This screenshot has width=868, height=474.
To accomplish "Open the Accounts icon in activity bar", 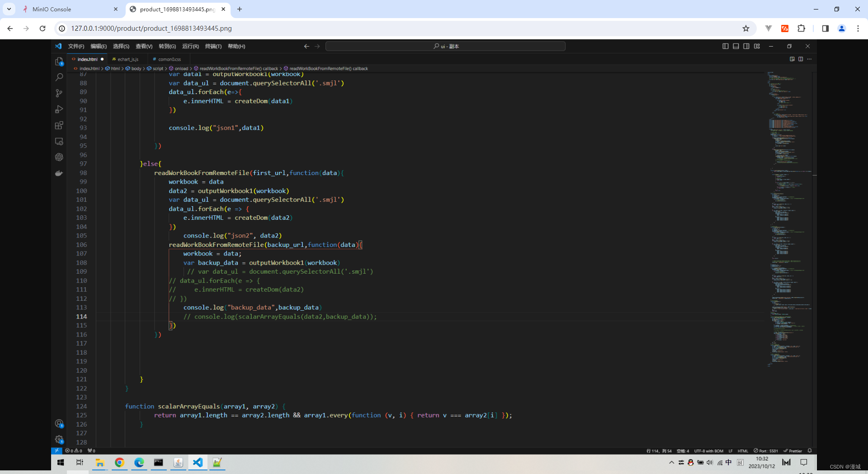I will (x=59, y=423).
